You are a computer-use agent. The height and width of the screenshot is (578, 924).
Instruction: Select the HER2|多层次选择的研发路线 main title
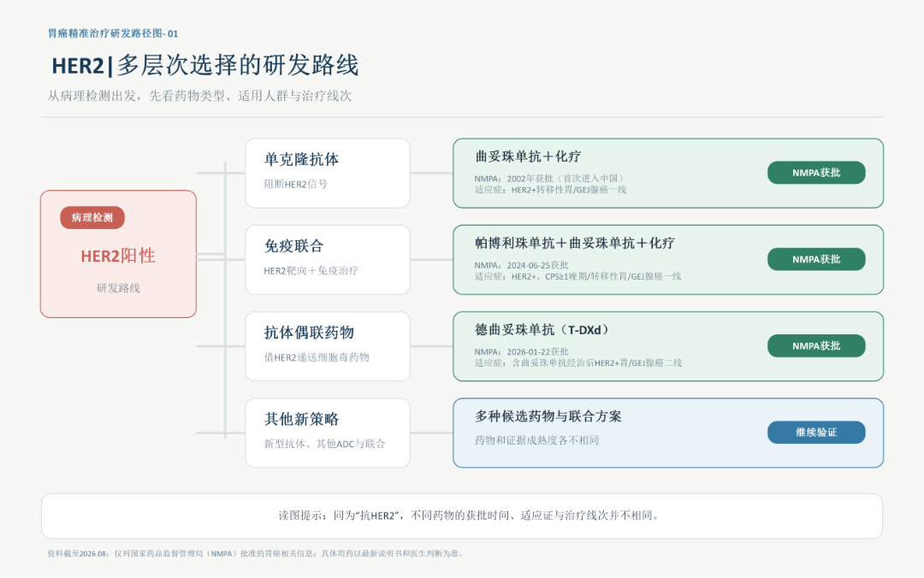point(205,65)
